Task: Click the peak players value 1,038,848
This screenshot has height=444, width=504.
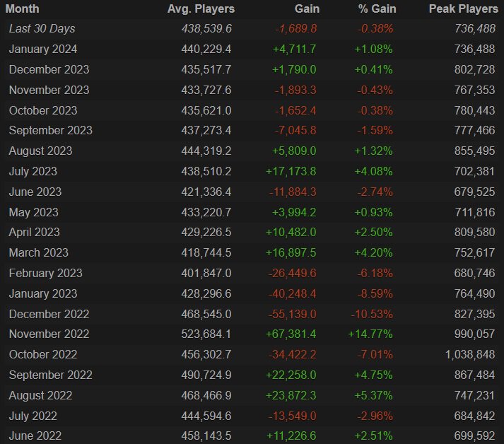Action: coord(470,355)
